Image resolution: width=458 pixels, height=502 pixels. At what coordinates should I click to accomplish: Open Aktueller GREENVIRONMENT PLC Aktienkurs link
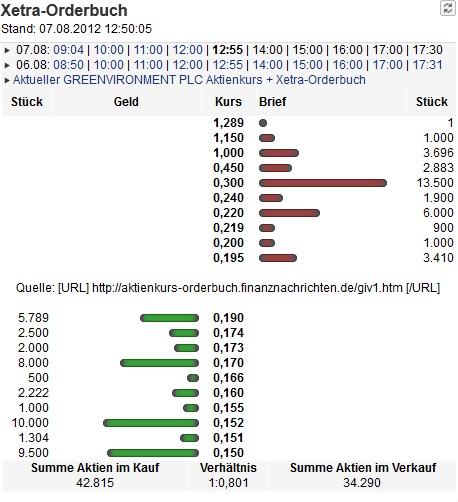pyautogui.click(x=189, y=80)
